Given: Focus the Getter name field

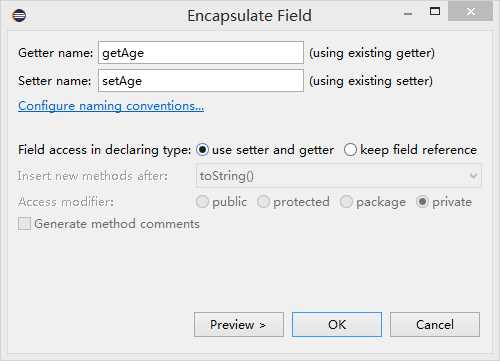Looking at the screenshot, I should coord(201,53).
